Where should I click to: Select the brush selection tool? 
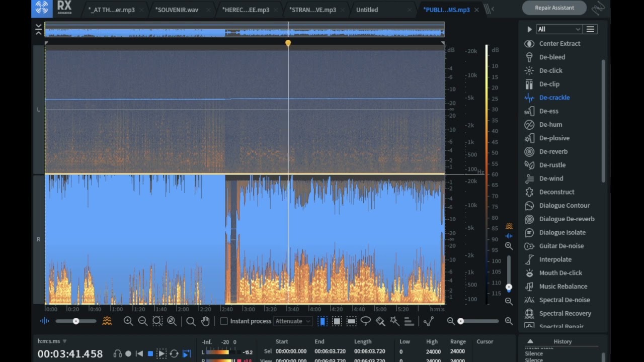point(380,321)
